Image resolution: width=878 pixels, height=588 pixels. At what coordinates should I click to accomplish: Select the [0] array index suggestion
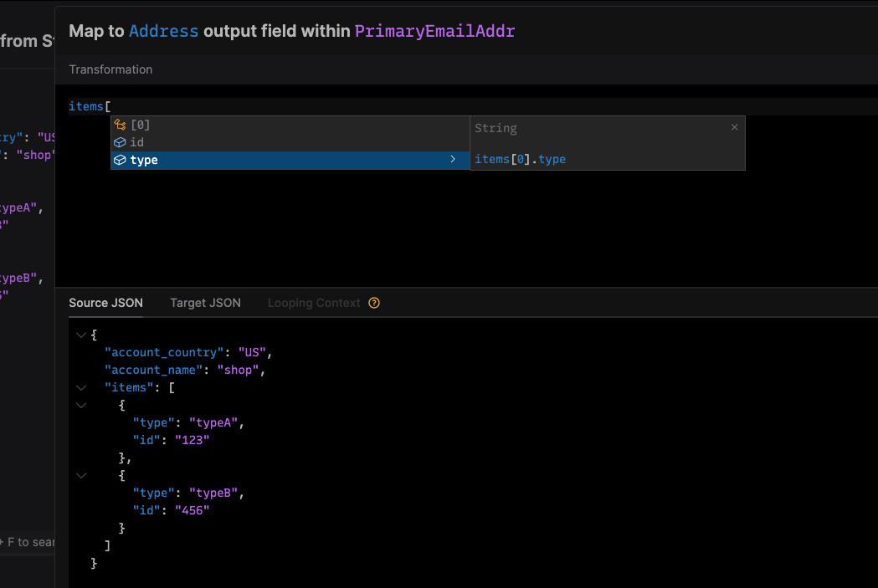click(290, 125)
